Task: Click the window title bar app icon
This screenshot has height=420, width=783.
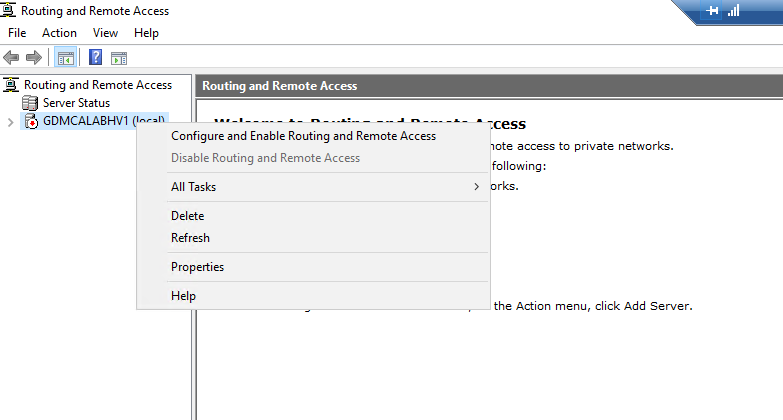Action: point(7,9)
